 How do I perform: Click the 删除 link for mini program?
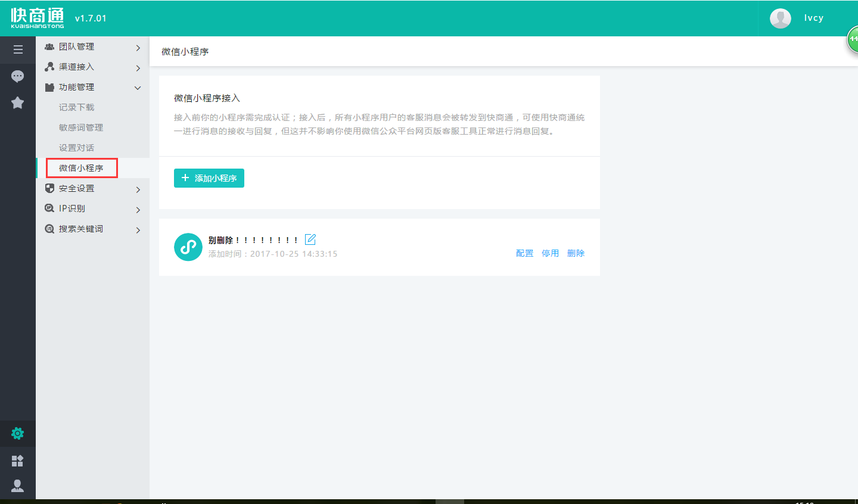[x=576, y=253]
